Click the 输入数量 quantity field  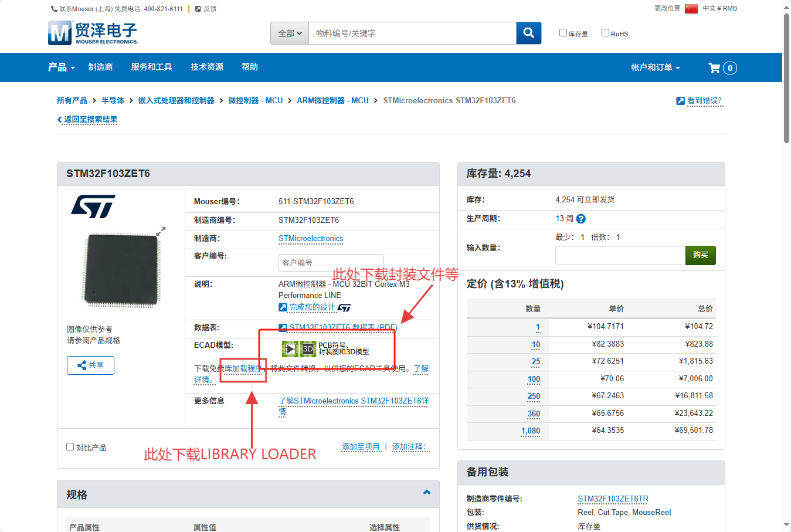click(x=620, y=255)
